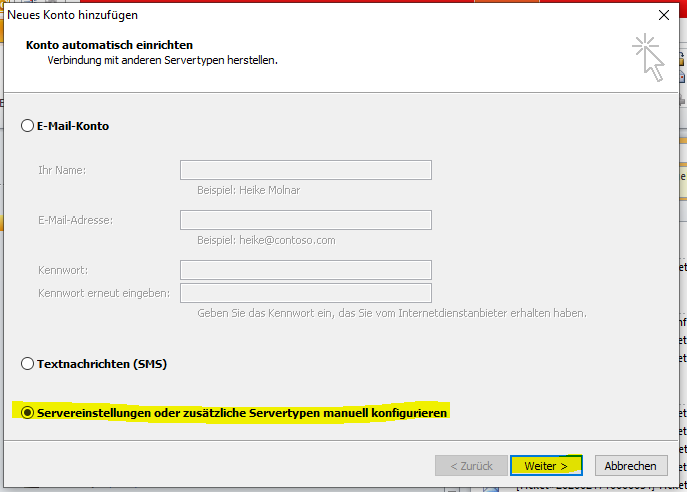The image size is (687, 492).
Task: Click the disabled < Zurück button
Action: (x=471, y=466)
